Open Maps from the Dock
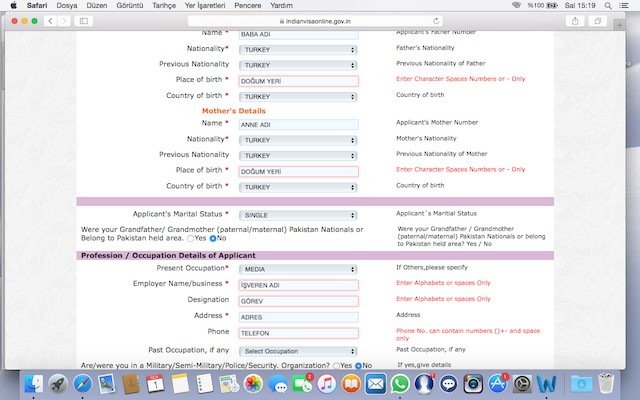This screenshot has width=640, height=400. coord(229,384)
